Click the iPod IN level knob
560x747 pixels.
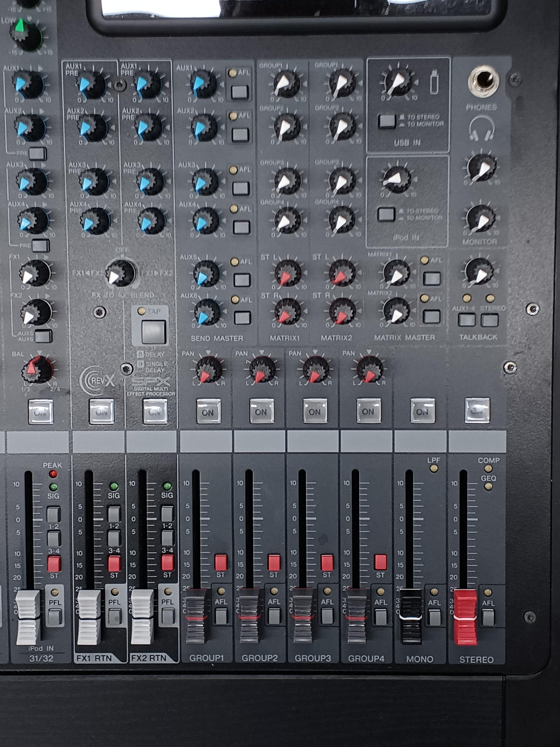(x=397, y=179)
